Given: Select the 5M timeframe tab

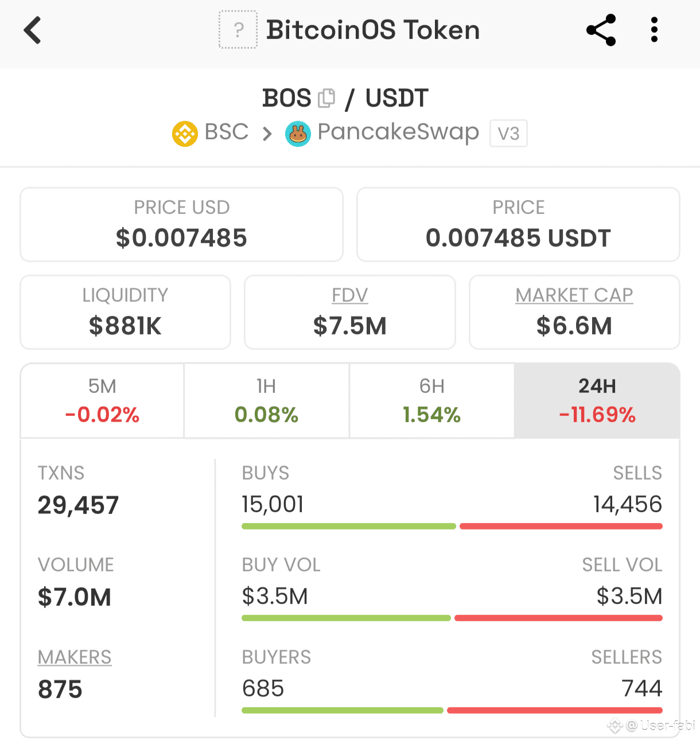Looking at the screenshot, I should click(103, 400).
